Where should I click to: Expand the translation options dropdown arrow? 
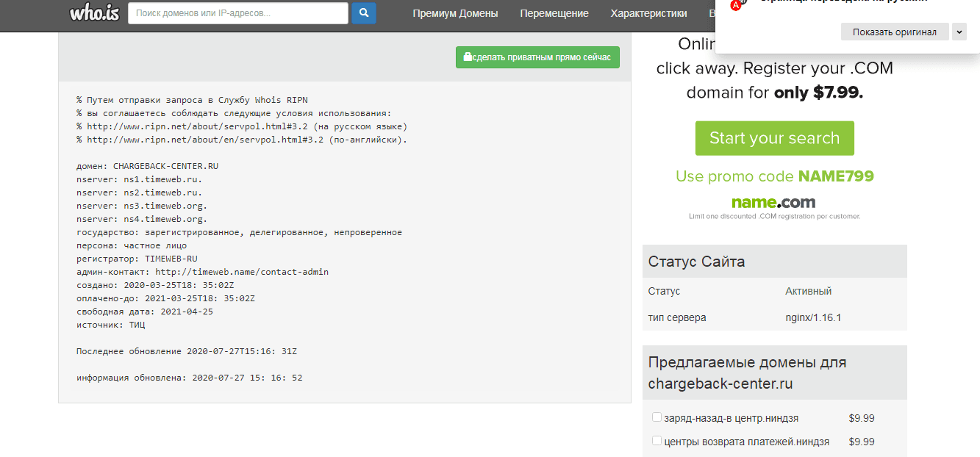point(959,32)
